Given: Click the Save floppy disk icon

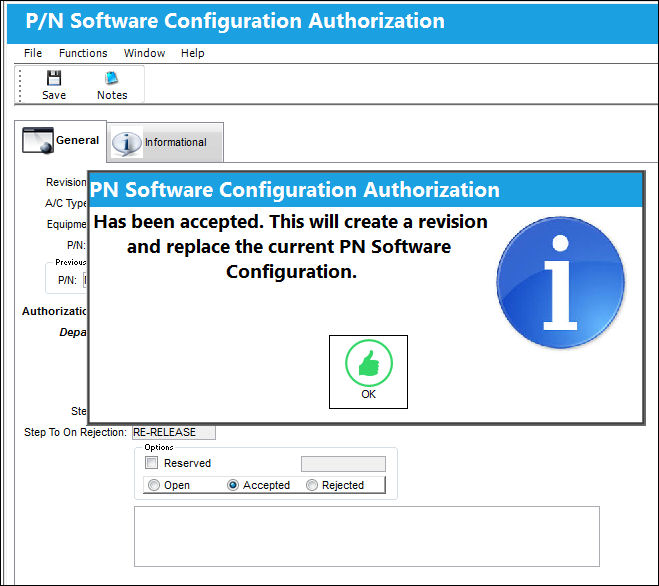Looking at the screenshot, I should point(54,78).
